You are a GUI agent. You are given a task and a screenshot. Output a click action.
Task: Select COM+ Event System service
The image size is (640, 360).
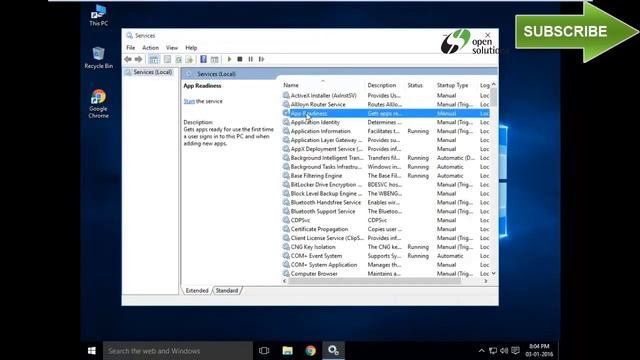[385, 256]
